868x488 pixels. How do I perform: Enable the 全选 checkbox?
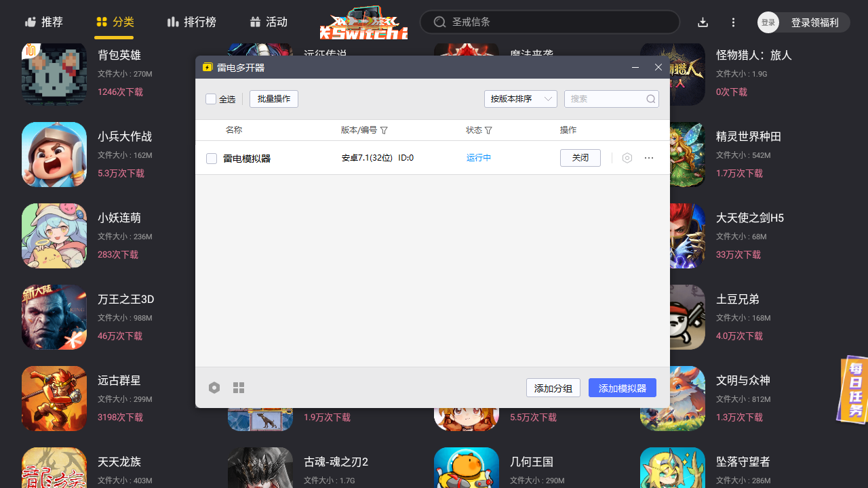coord(211,98)
